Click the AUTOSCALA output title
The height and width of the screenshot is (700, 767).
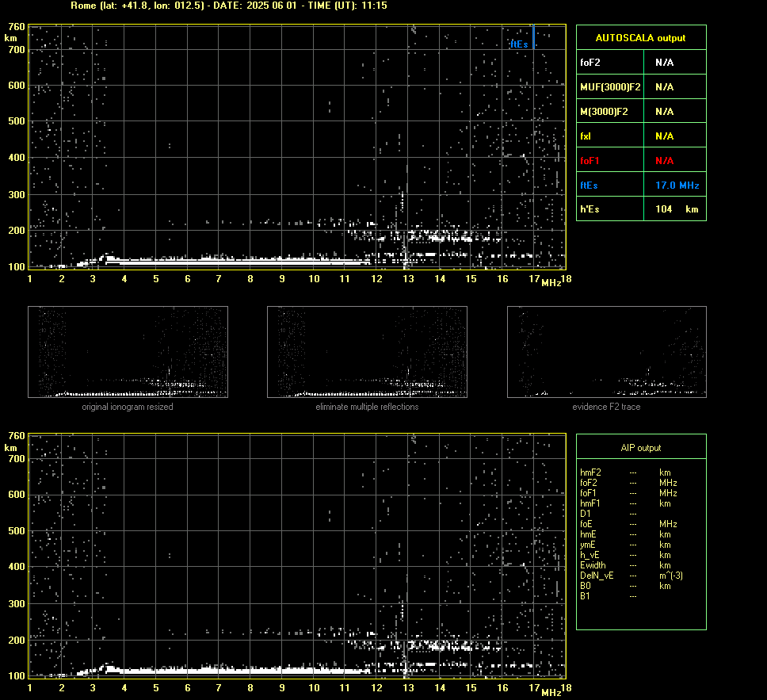coord(640,38)
